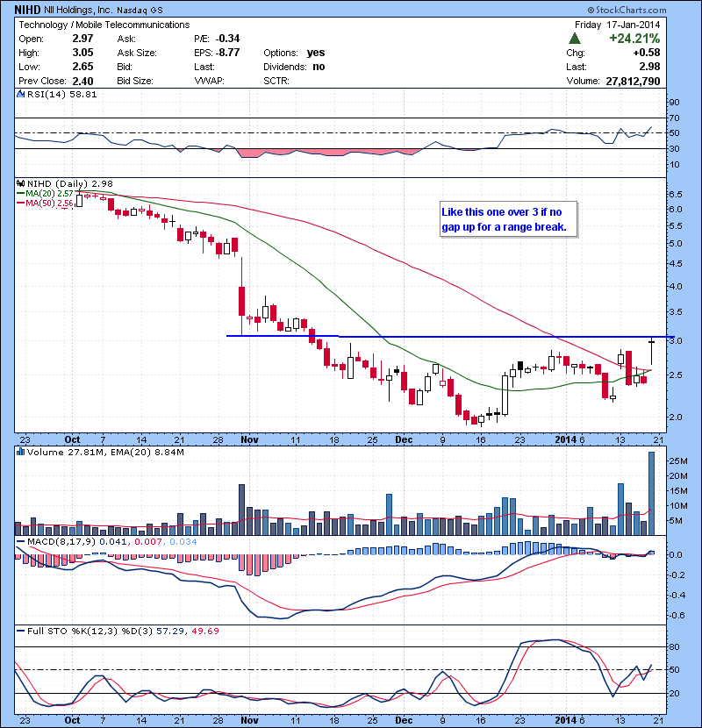702x728 pixels.
Task: Click the 'MACD(8,17,9)' label
Action: point(61,541)
